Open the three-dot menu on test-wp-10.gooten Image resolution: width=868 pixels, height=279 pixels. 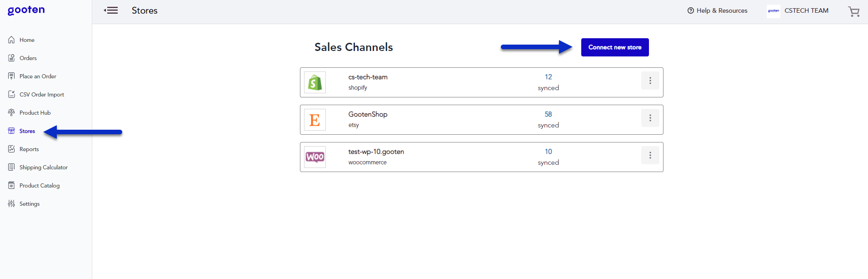pos(650,155)
